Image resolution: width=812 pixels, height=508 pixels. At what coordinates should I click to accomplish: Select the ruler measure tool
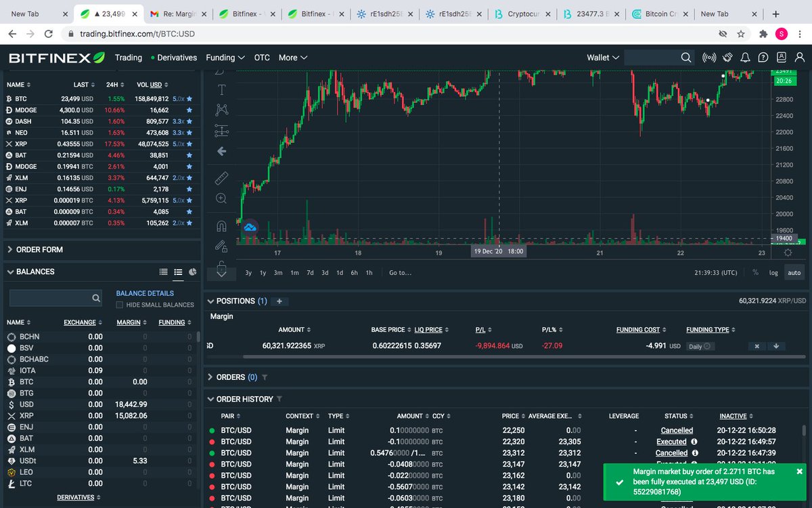(x=221, y=178)
